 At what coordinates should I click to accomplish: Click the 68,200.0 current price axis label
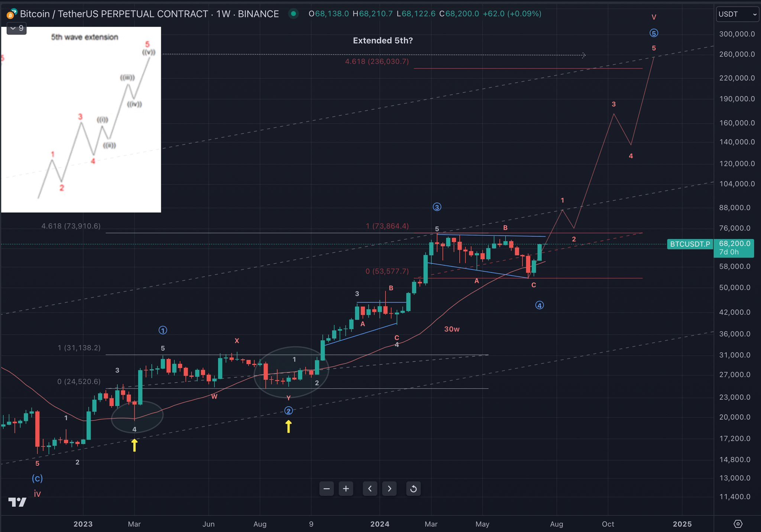point(734,244)
